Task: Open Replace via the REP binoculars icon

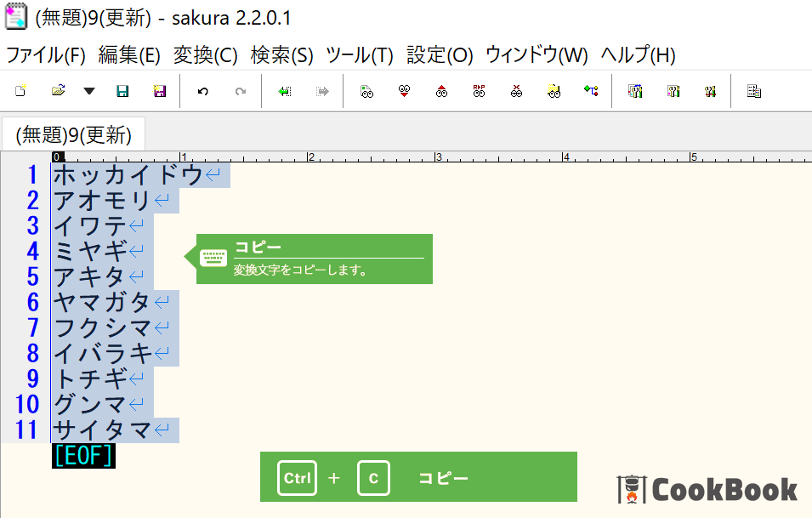Action: (x=479, y=91)
